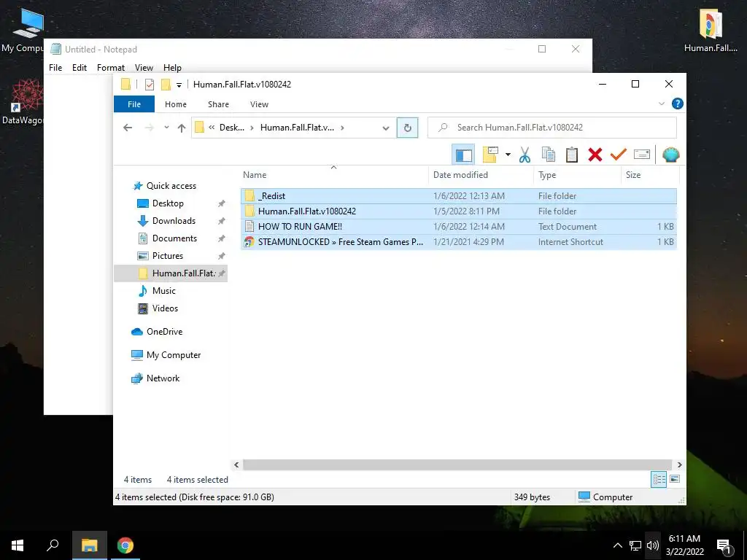The height and width of the screenshot is (560, 747).
Task: Open the File ribbon tab
Action: point(134,104)
